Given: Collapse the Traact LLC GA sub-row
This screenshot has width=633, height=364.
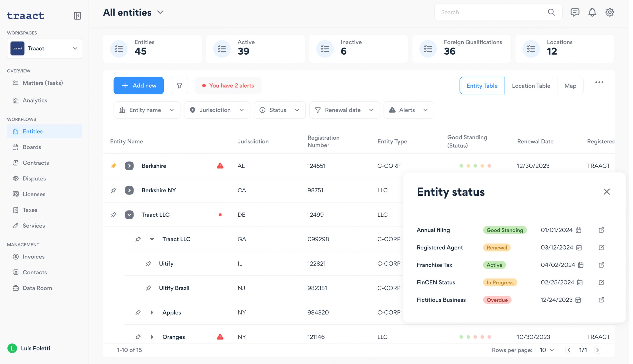Looking at the screenshot, I should point(152,239).
